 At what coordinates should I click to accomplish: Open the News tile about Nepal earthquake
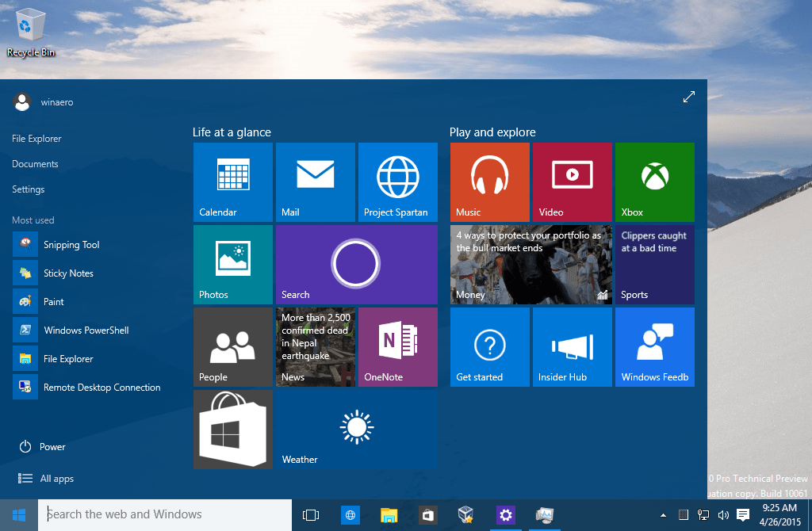click(316, 347)
